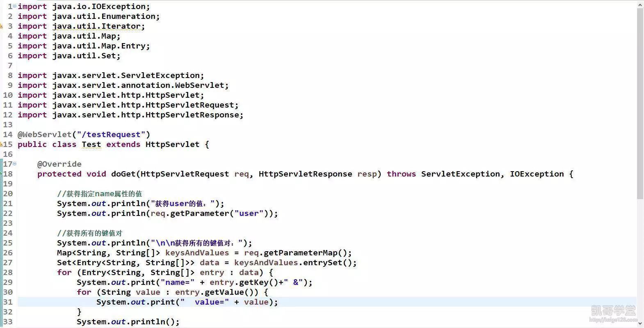The image size is (644, 328).
Task: Click the warning marker beside line 3
Action: click(1, 26)
